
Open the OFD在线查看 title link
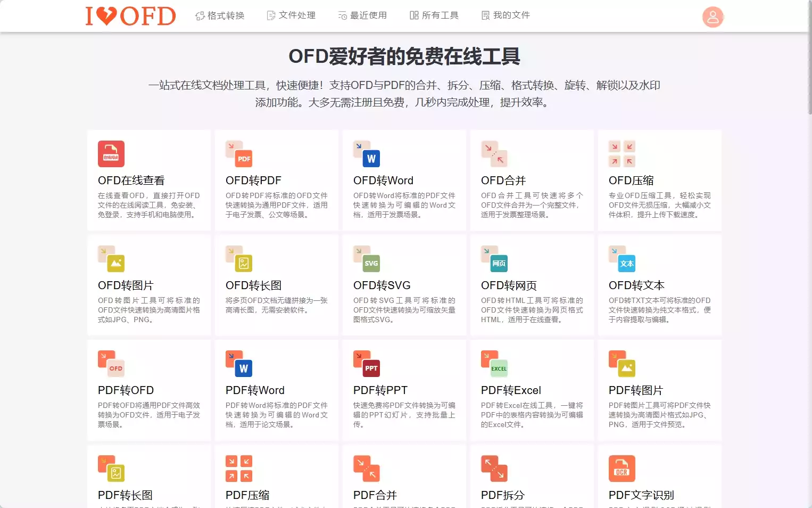(131, 181)
